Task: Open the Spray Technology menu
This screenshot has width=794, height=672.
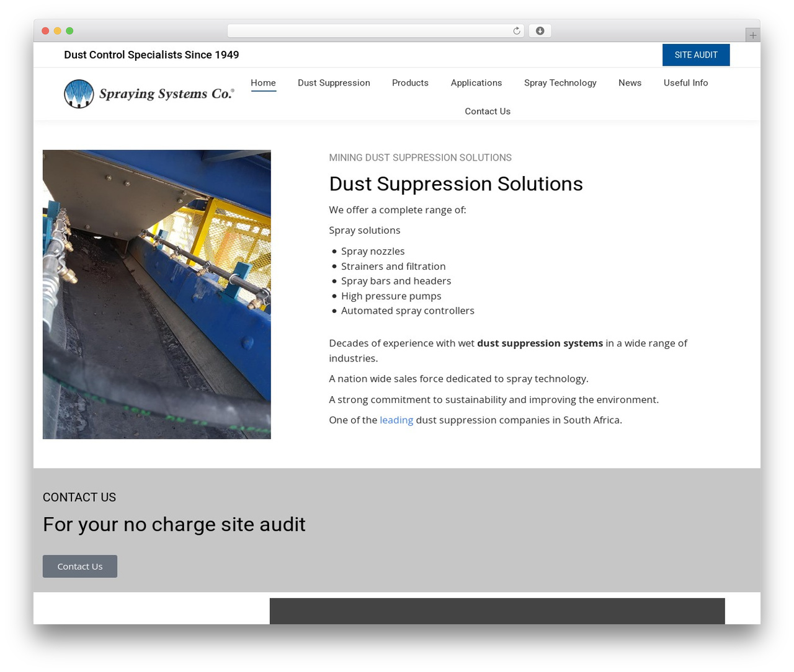Action: point(560,83)
